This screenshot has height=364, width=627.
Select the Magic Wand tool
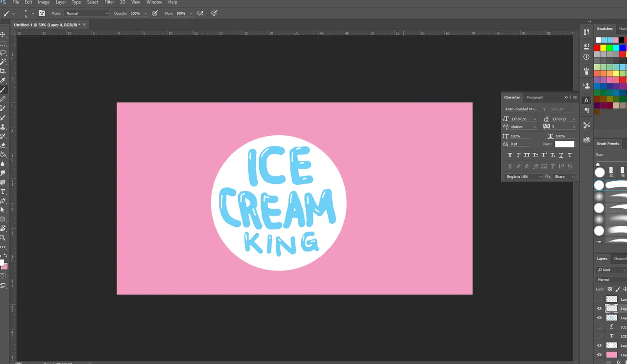pos(3,62)
